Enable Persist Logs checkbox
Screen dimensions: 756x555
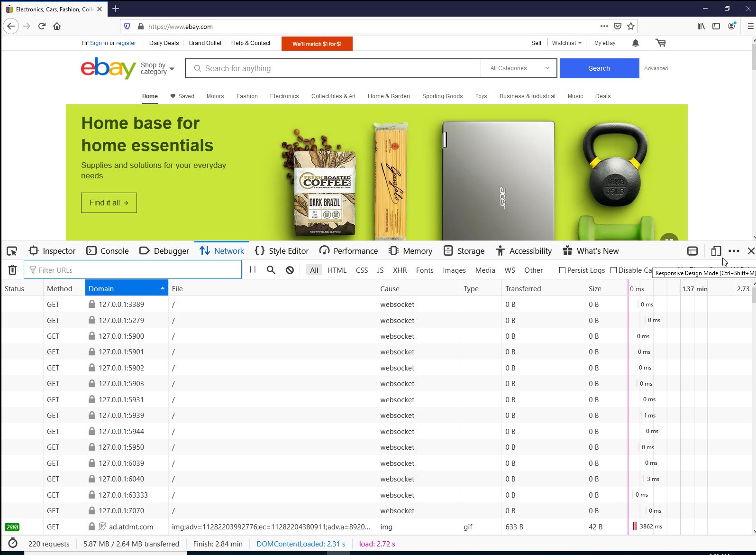point(562,270)
